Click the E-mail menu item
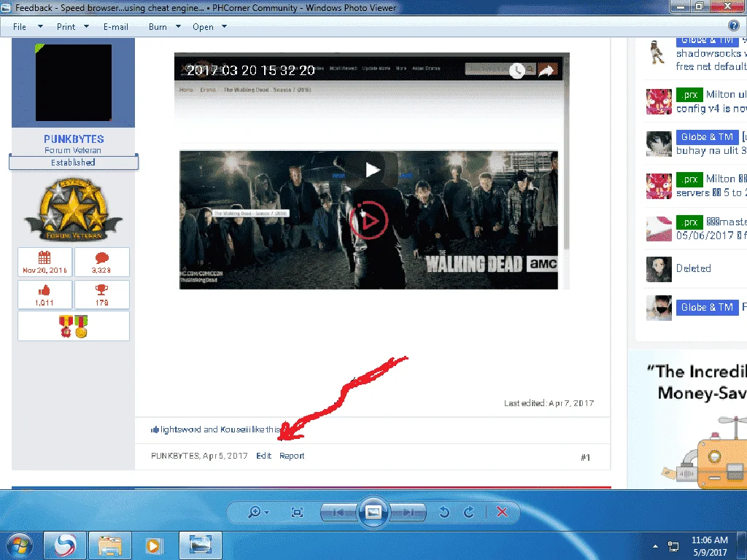Viewport: 747px width, 560px height. click(116, 27)
